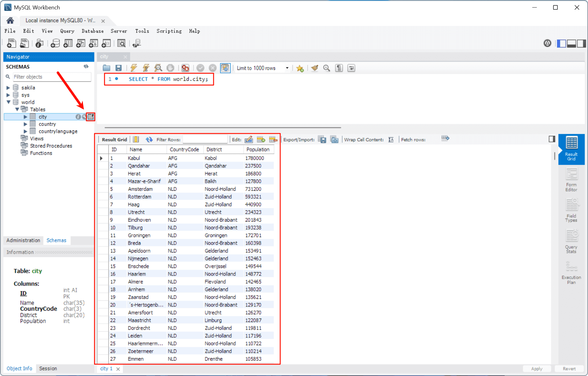Create new schema icon

(55, 43)
